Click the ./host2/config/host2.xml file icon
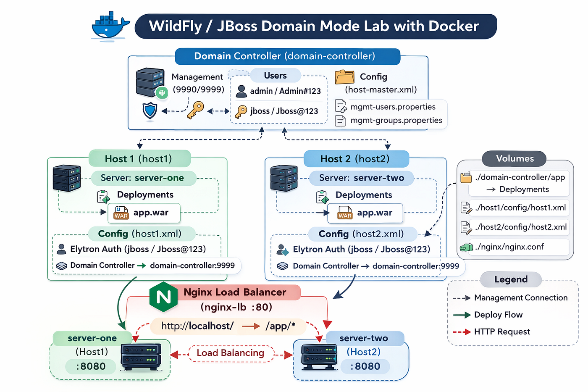Image resolution: width=588 pixels, height=392 pixels. click(x=466, y=227)
